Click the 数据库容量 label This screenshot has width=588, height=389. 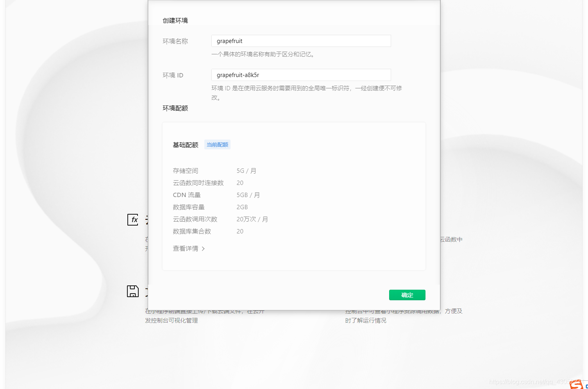[x=189, y=207]
